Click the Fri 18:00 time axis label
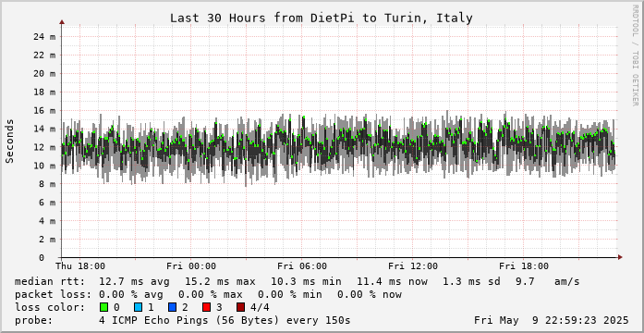 click(x=524, y=266)
